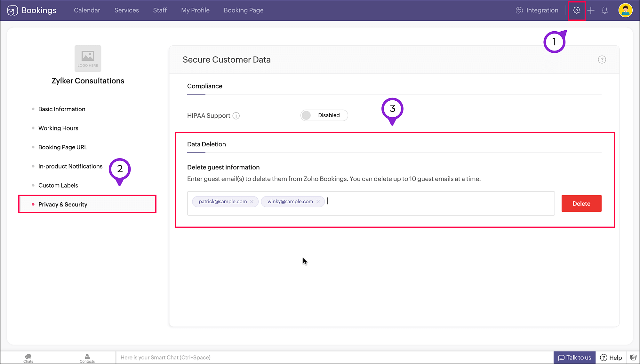
Task: Open settings via the gear icon
Action: click(x=576, y=11)
